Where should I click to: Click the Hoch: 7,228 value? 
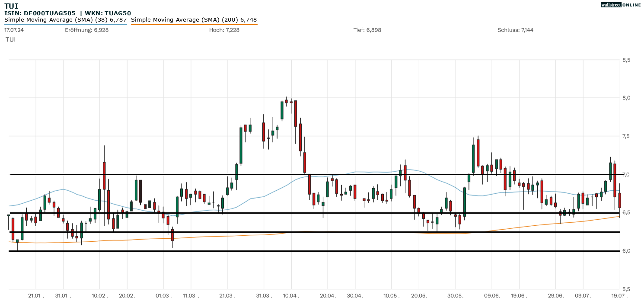pos(224,30)
